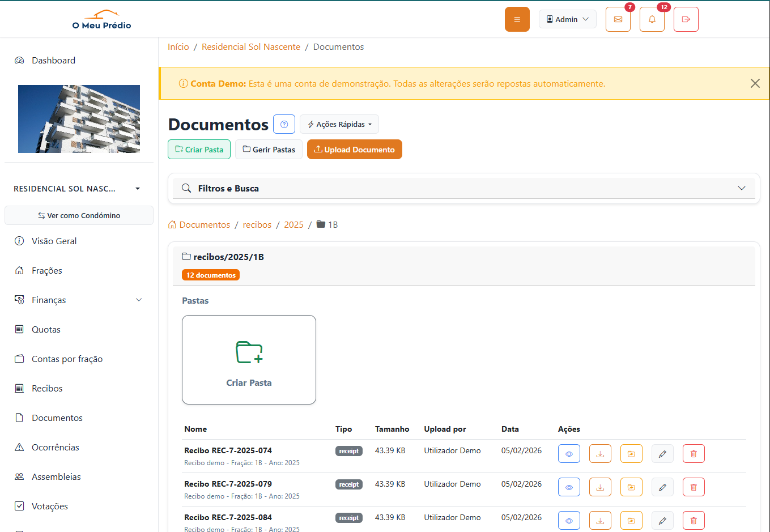This screenshot has width=770, height=532.
Task: Edit Recibo REC-7-2025-074 with the pencil icon
Action: tap(662, 453)
